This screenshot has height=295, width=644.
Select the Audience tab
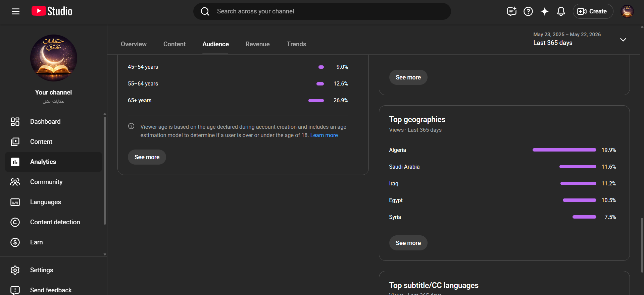pos(215,44)
